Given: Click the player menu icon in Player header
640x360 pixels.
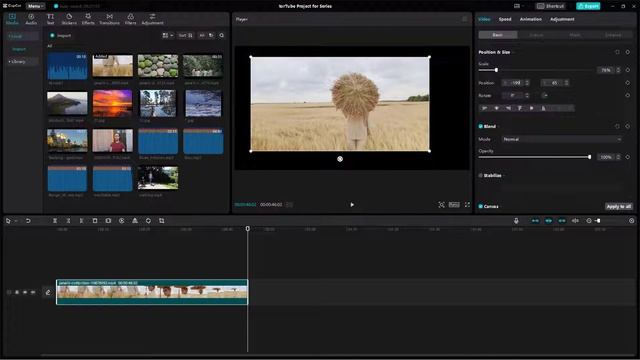Looking at the screenshot, I should (464, 19).
